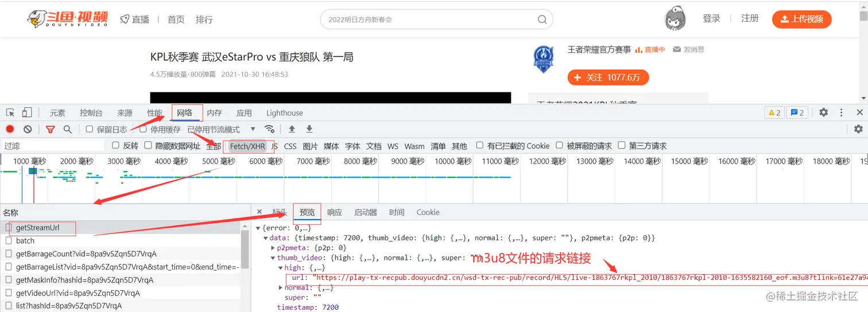Check the 第三方请求 checkbox
Viewport: 868px width, 312px height.
(x=621, y=146)
